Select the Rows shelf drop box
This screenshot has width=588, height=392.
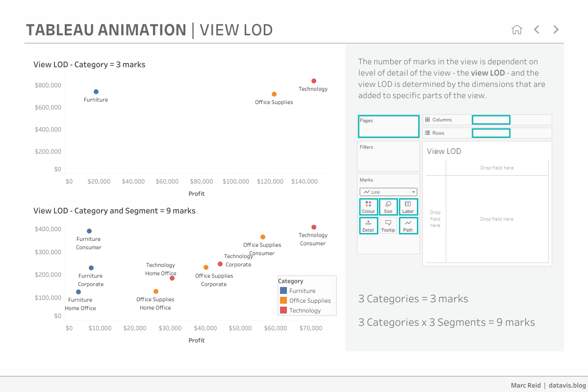point(491,133)
